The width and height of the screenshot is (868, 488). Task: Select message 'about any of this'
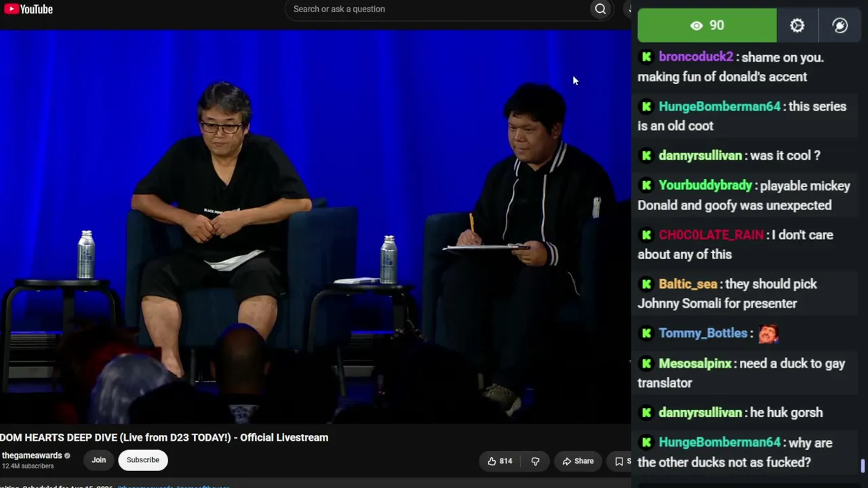click(x=684, y=255)
